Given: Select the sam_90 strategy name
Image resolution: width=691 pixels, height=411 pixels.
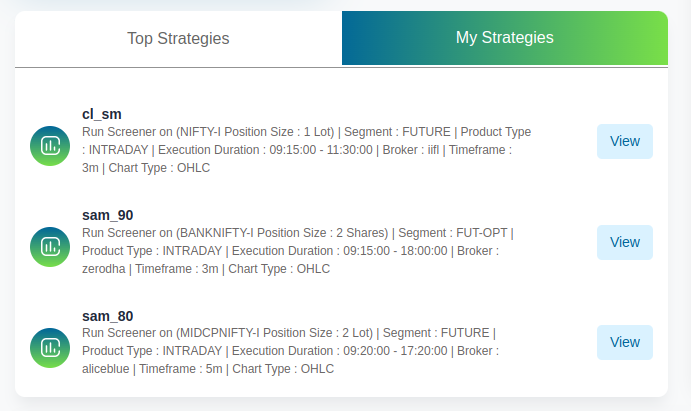Looking at the screenshot, I should [108, 215].
